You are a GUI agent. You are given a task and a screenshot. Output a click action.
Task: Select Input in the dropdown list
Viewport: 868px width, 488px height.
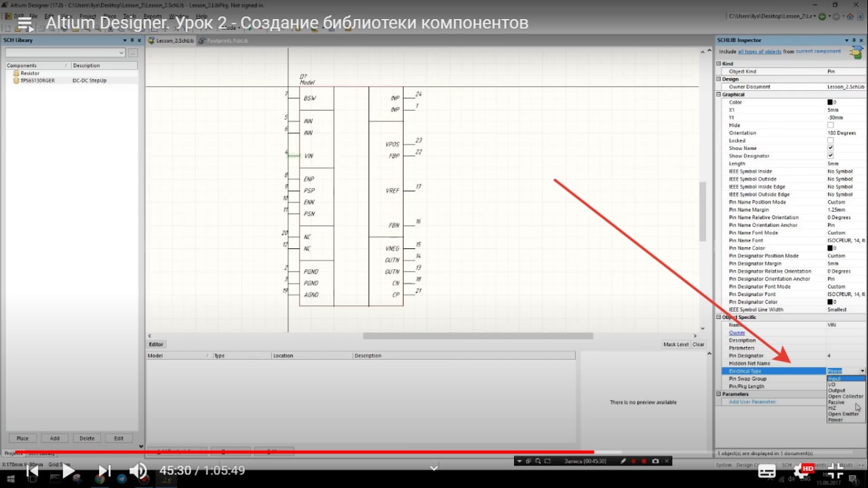846,379
